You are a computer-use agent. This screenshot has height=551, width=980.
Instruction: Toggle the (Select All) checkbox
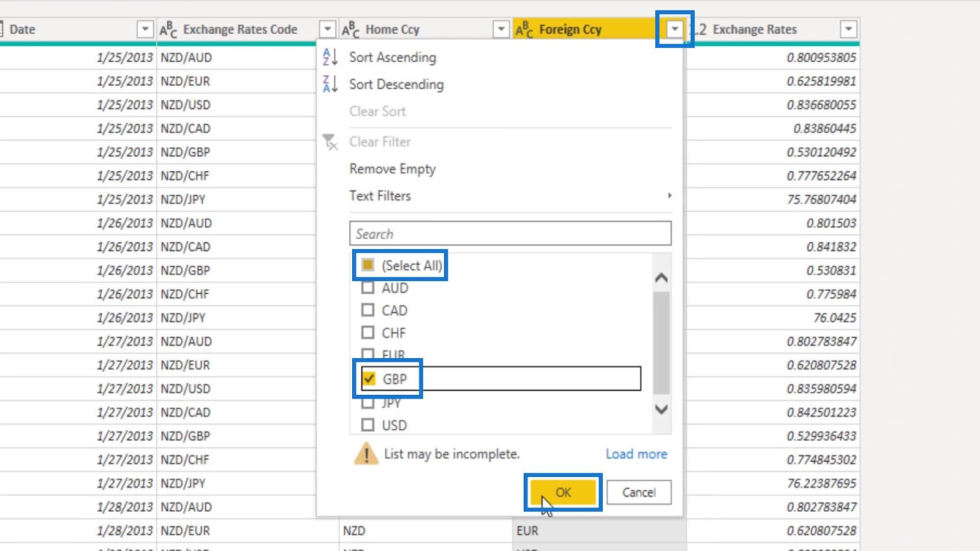(x=367, y=265)
